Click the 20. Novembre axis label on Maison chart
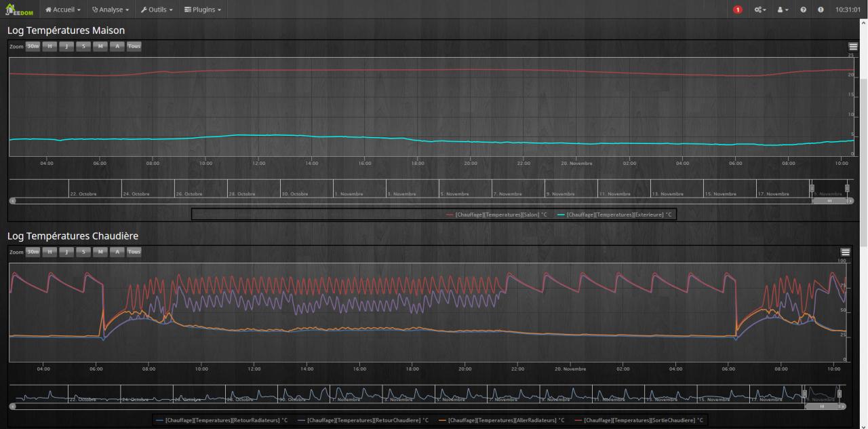The height and width of the screenshot is (429, 868). 578,164
